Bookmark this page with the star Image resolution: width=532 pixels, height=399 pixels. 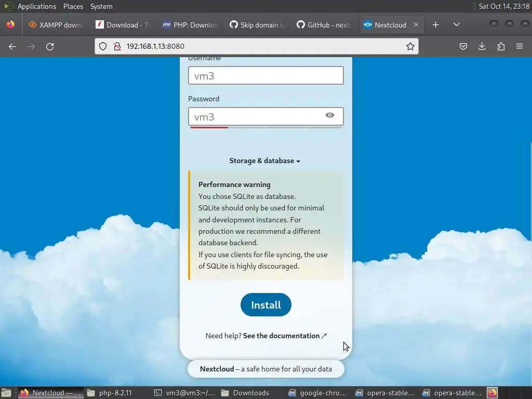pos(410,46)
